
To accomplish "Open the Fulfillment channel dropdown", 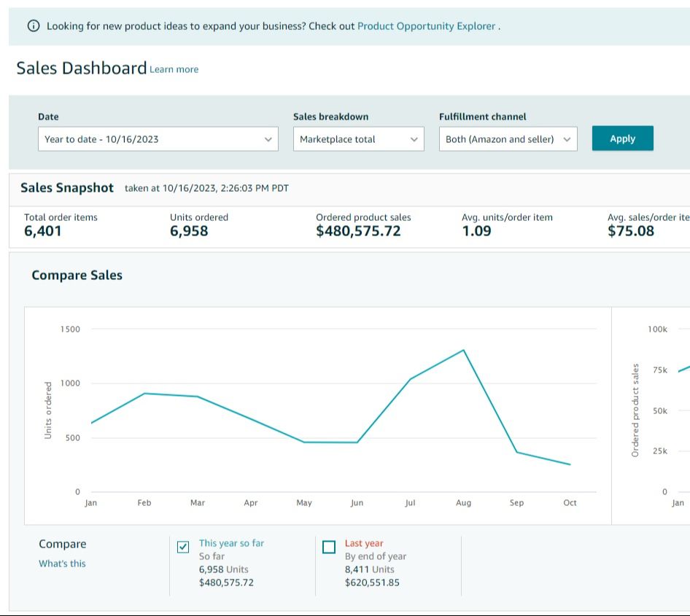I will [508, 139].
